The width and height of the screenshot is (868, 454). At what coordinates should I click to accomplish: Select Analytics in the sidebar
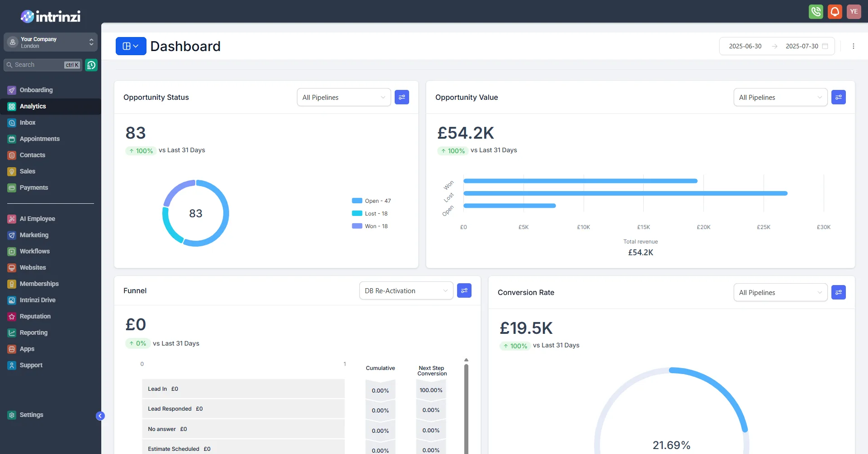[32, 106]
